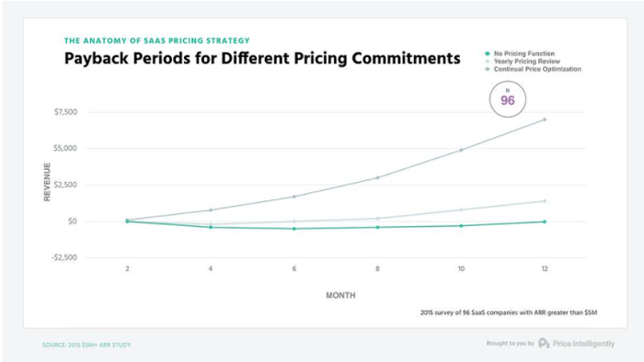Click the $7,500 y-axis label
Viewport: 644px width, 362px height.
[x=65, y=112]
